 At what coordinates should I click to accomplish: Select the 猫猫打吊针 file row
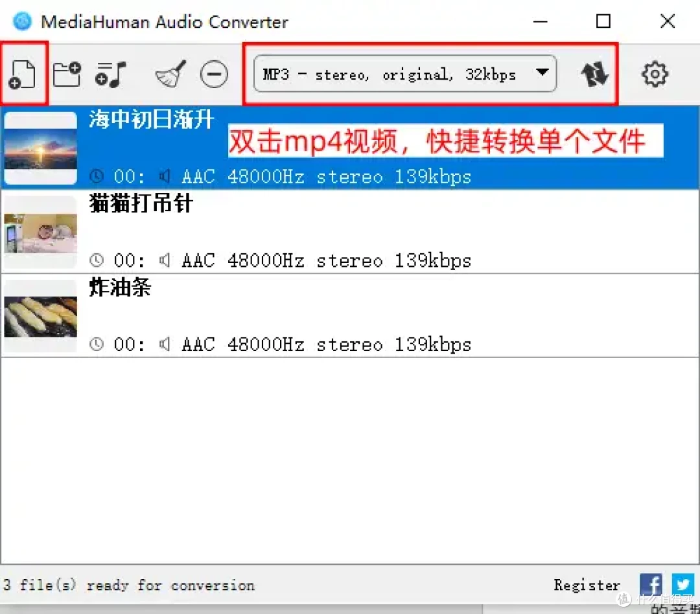pyautogui.click(x=350, y=232)
